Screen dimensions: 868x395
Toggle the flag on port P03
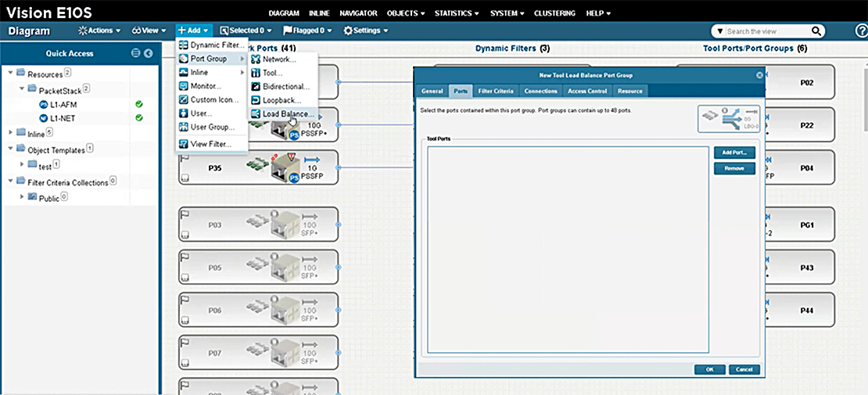point(185,214)
